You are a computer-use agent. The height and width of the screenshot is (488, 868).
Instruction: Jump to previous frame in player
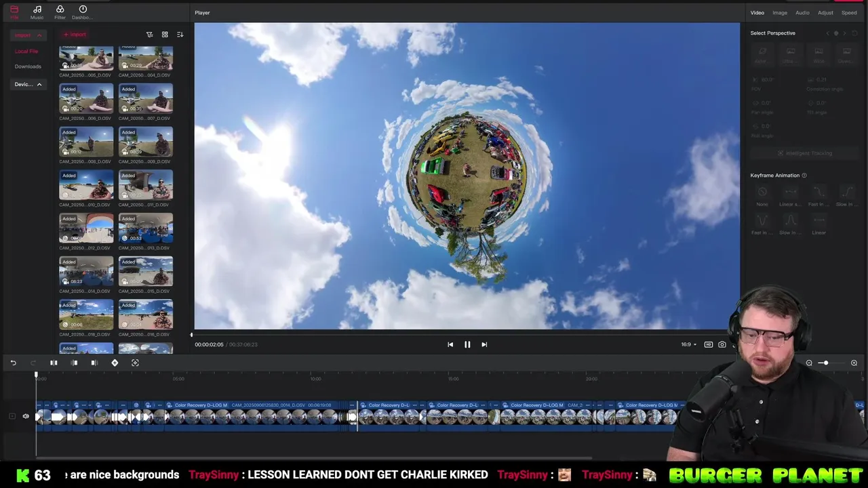[450, 344]
